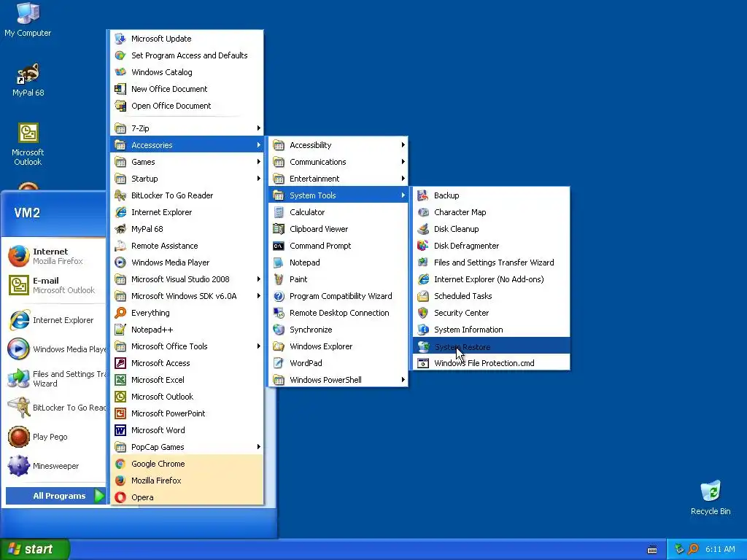The height and width of the screenshot is (560, 747).
Task: Open Entertainment folder entry
Action: 338,179
